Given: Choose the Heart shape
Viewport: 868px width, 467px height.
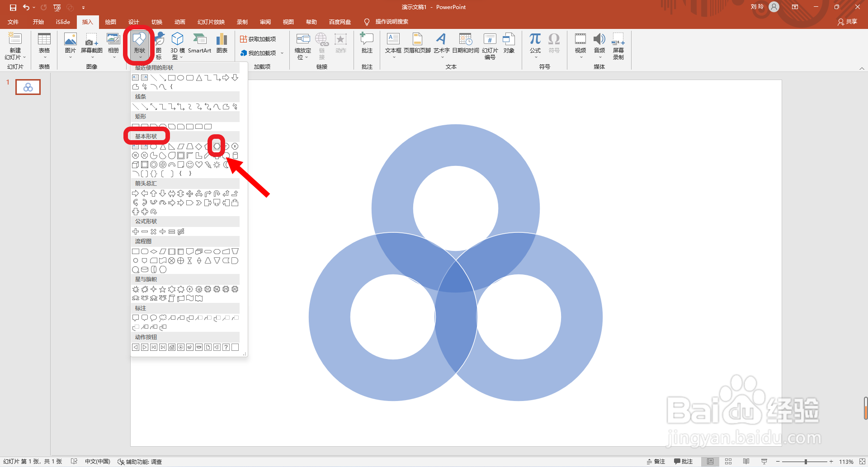Looking at the screenshot, I should point(199,165).
